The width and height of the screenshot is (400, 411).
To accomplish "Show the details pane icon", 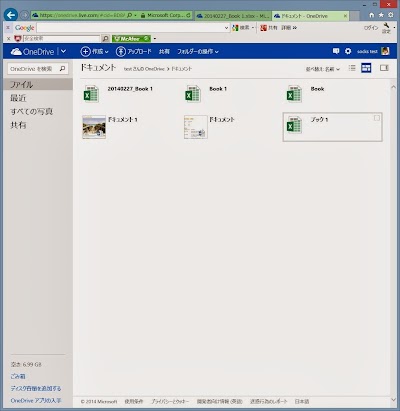I will (384, 68).
